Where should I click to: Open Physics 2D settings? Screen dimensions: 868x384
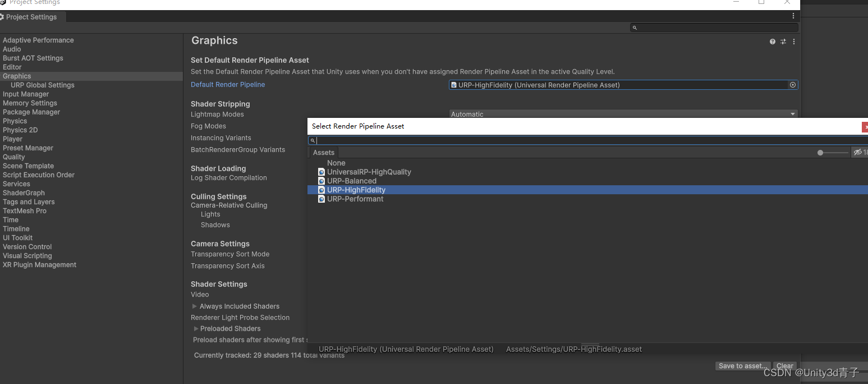(x=20, y=130)
